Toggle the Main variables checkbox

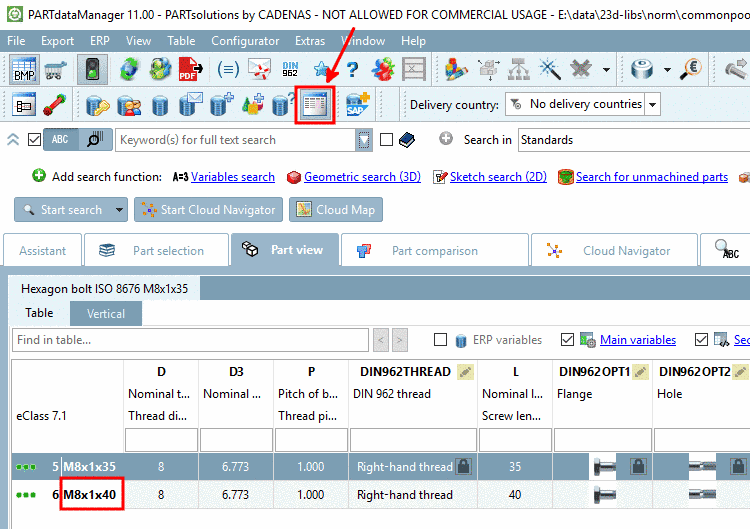(x=567, y=340)
